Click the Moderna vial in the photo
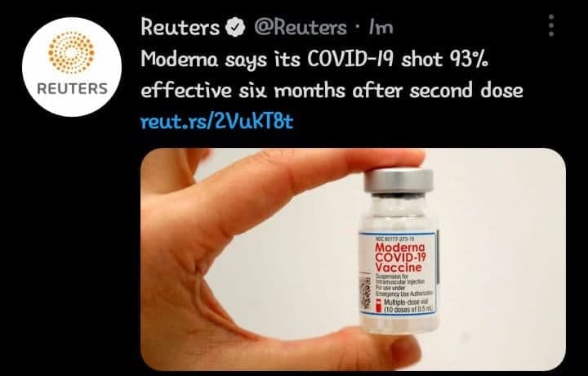The height and width of the screenshot is (376, 588). 399,251
